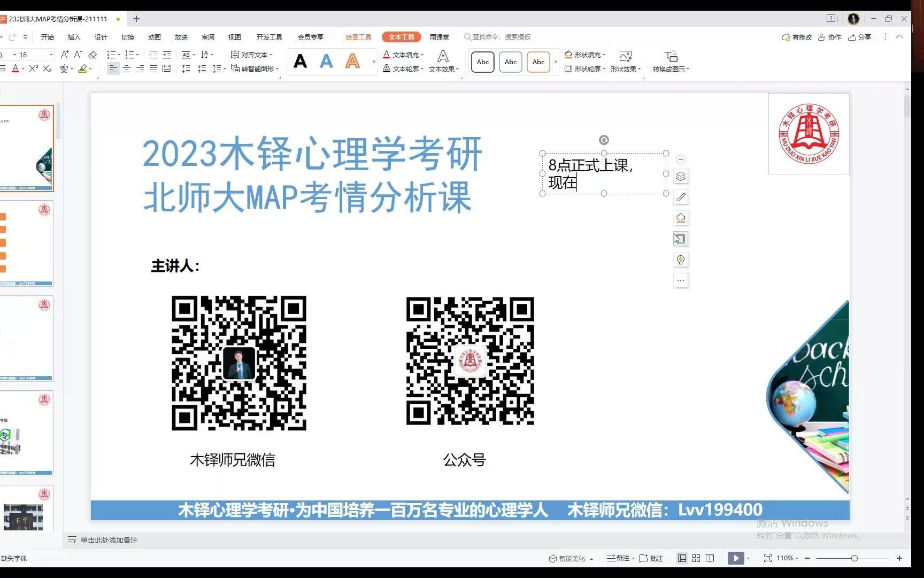Click the lightbulb suggestion floating icon

coord(681,260)
